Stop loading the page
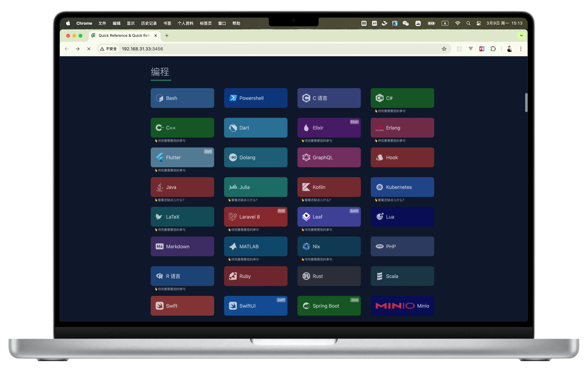This screenshot has width=588, height=371. click(x=89, y=49)
